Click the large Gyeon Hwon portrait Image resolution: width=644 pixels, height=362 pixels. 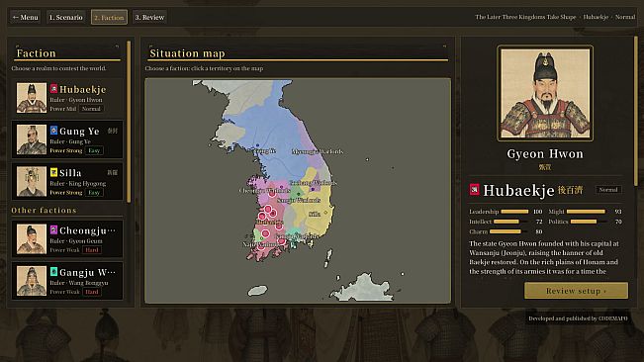click(545, 93)
